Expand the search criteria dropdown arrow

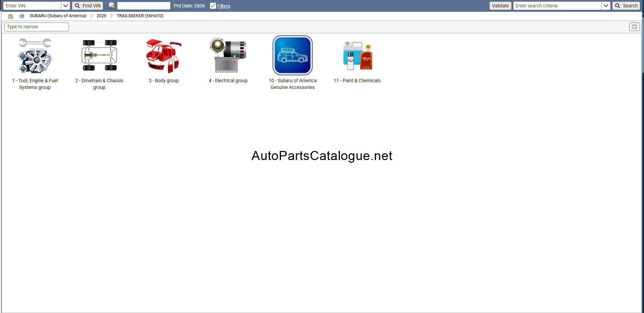click(x=606, y=6)
